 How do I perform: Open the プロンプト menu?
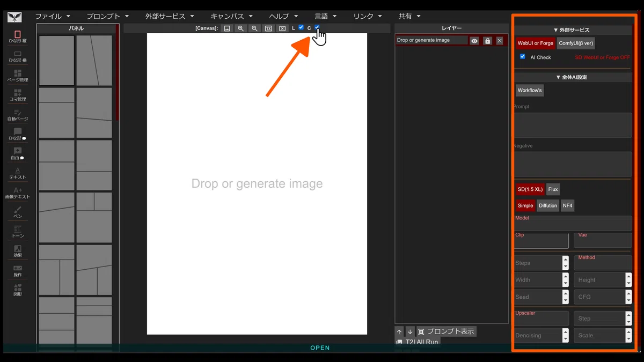click(107, 16)
